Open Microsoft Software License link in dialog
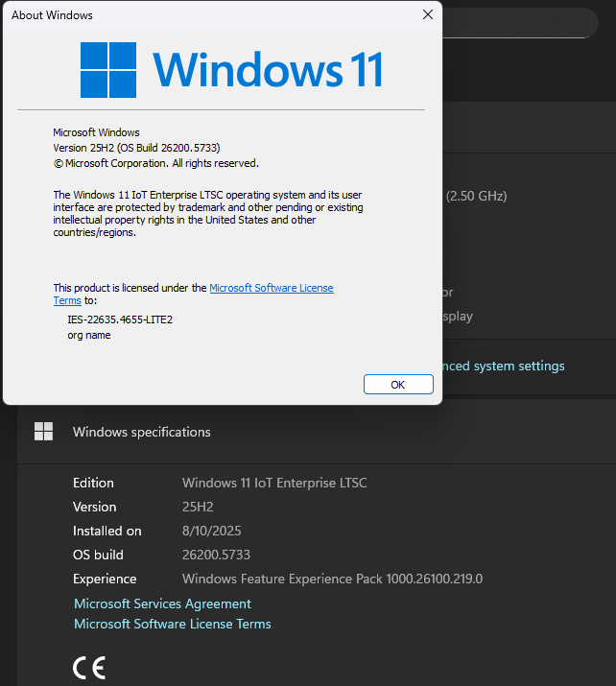This screenshot has width=616, height=686. [272, 288]
